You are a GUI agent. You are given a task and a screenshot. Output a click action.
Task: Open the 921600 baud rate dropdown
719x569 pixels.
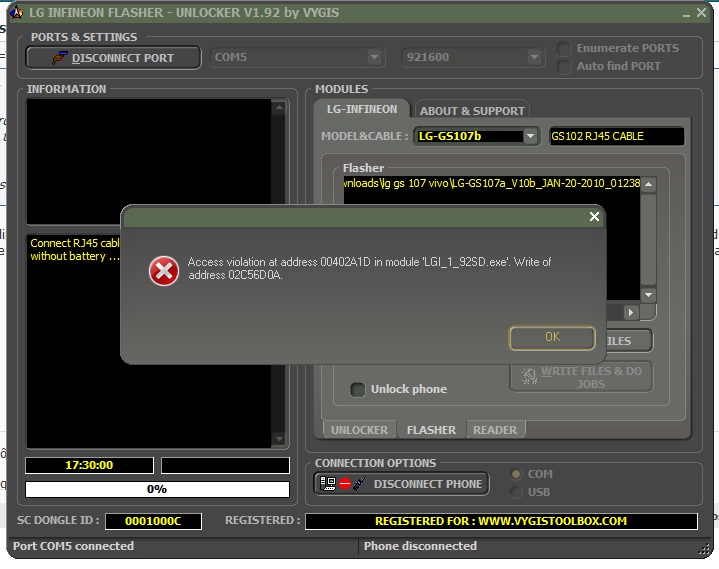pos(534,57)
